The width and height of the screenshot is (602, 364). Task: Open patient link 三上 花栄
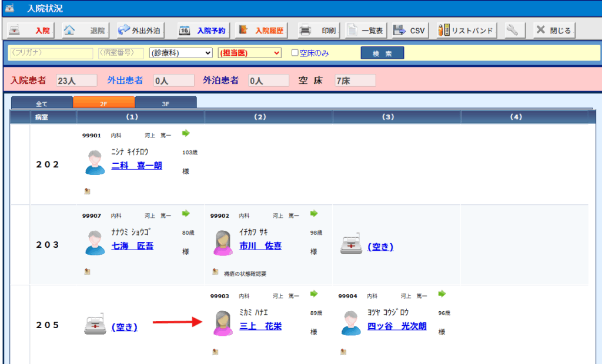tap(260, 326)
